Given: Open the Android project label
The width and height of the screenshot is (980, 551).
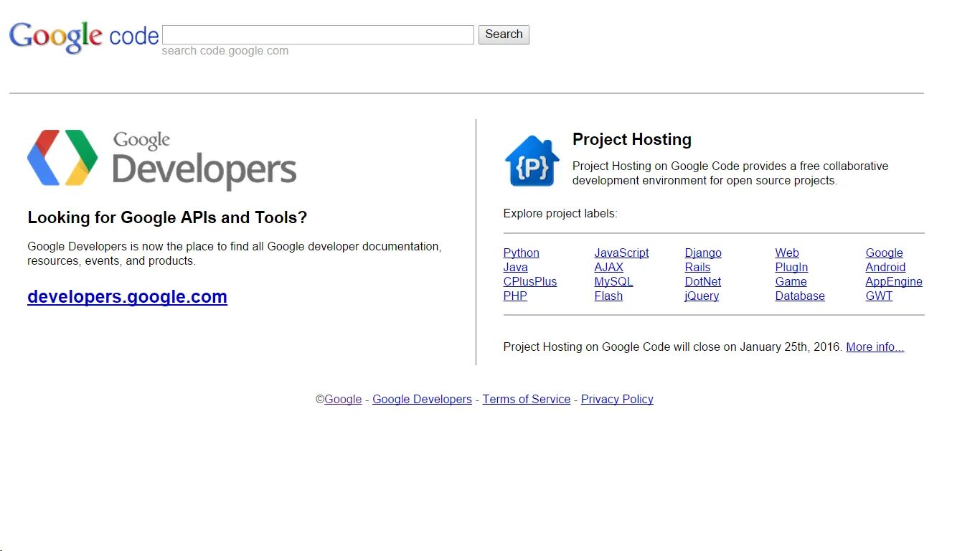Looking at the screenshot, I should coord(885,267).
